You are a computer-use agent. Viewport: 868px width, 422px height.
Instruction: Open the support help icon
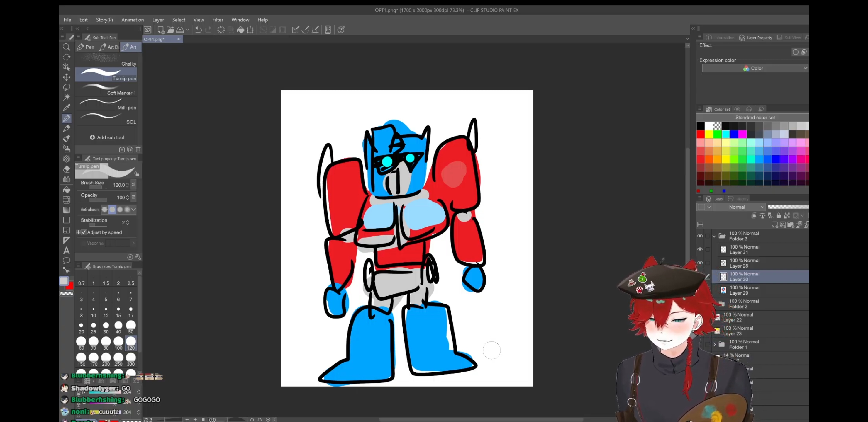pyautogui.click(x=341, y=30)
